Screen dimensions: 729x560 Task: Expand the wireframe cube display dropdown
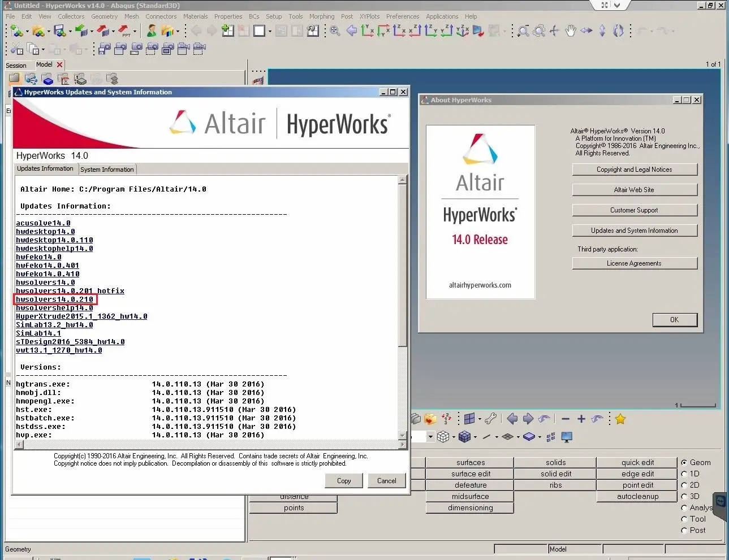(x=454, y=437)
